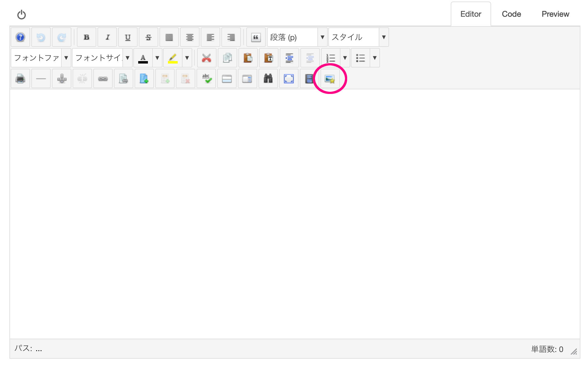Toggle underline formatting

128,37
